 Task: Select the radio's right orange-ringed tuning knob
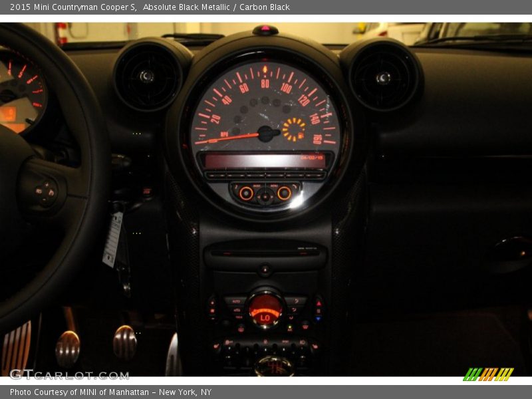point(285,194)
